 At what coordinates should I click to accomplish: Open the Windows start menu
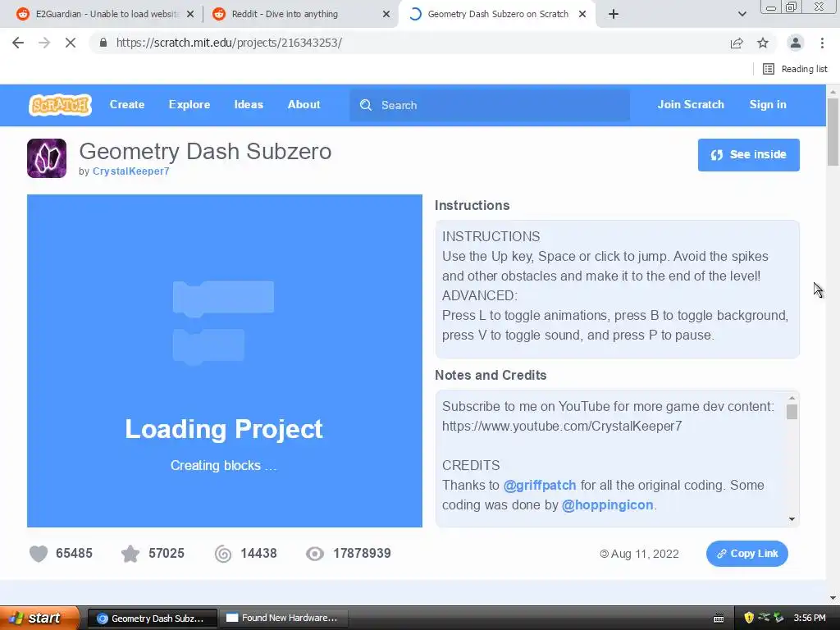pyautogui.click(x=39, y=618)
